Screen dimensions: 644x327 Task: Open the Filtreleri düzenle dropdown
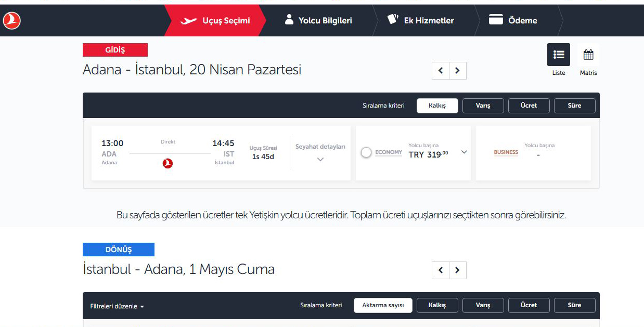[x=117, y=306]
